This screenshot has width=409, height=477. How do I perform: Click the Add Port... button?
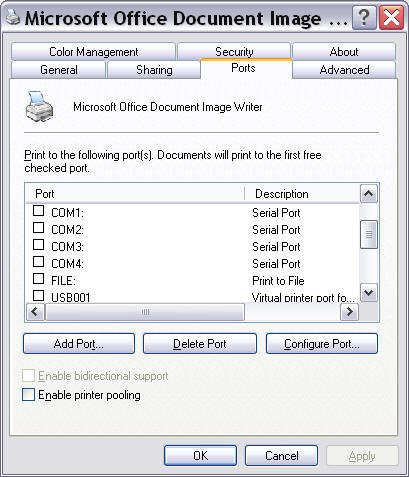coord(79,343)
